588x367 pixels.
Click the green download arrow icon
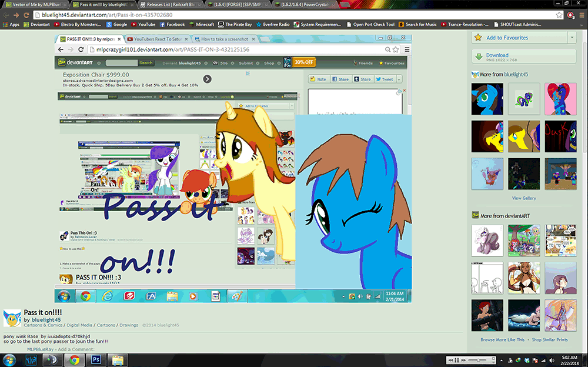[479, 56]
